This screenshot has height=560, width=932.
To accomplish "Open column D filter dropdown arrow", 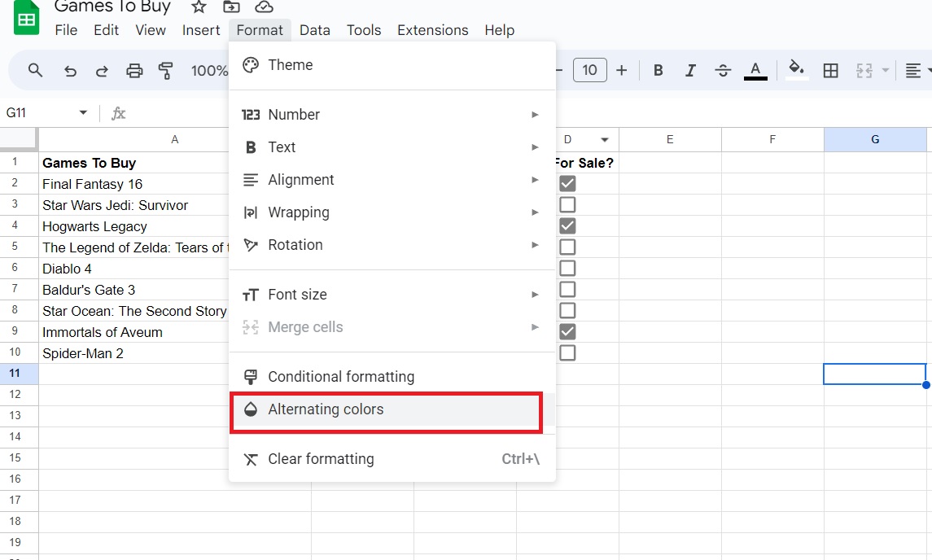I will (x=605, y=140).
